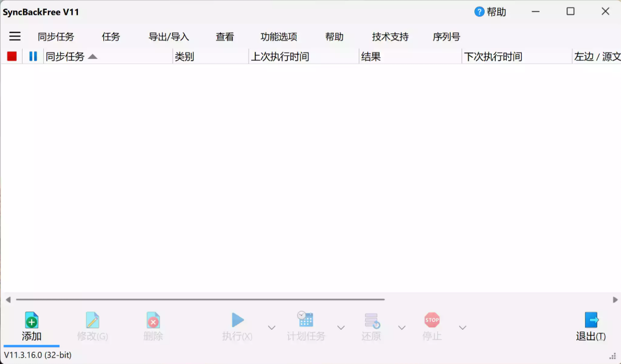Open the 计划任务 dropdown arrow
The image size is (621, 364).
(340, 326)
